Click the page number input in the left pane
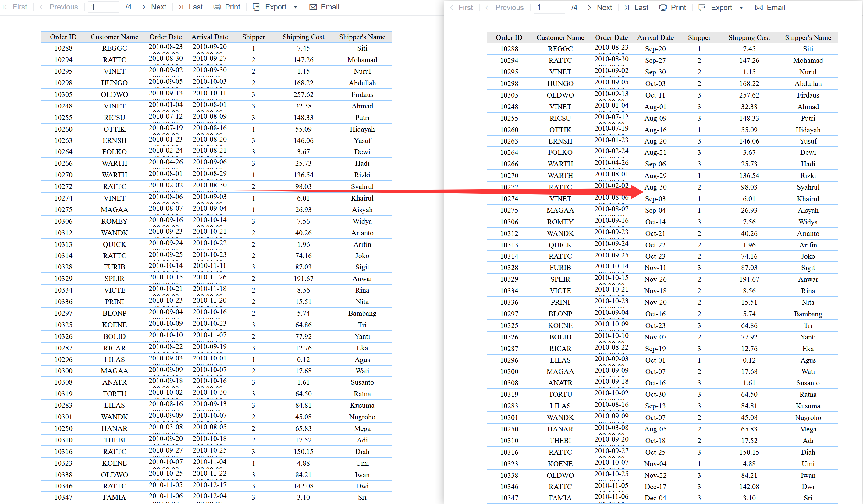 tap(103, 7)
